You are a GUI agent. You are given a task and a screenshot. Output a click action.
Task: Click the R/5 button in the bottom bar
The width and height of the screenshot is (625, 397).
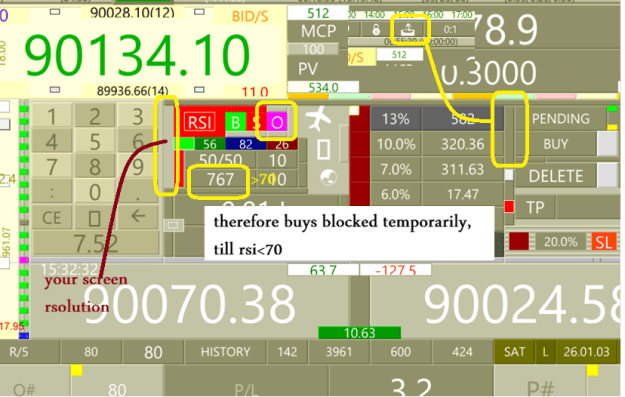pyautogui.click(x=19, y=352)
